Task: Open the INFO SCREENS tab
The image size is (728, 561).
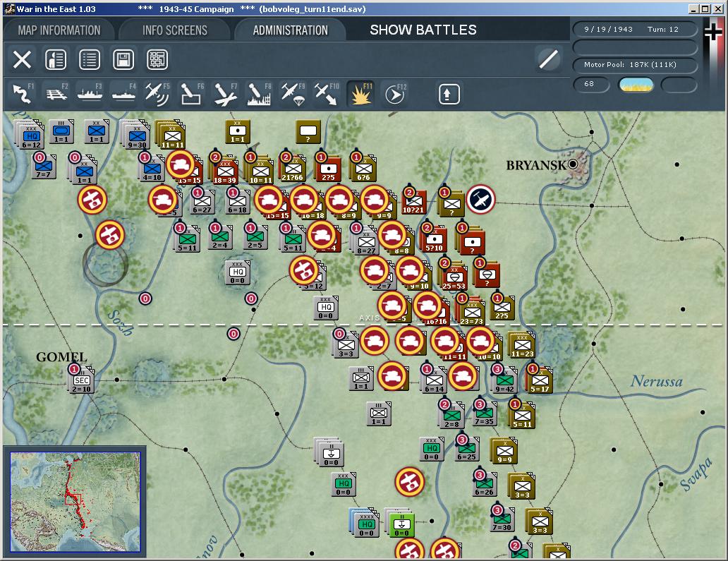Action: [x=175, y=30]
